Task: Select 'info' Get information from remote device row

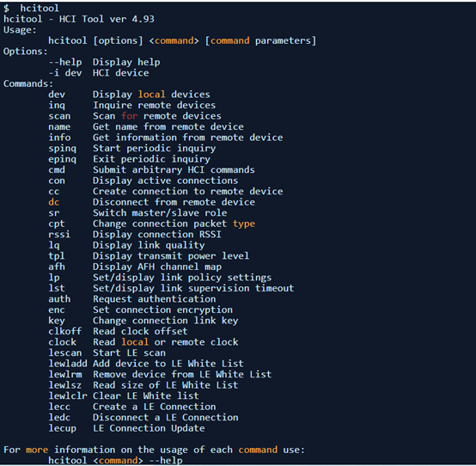Action: point(166,138)
